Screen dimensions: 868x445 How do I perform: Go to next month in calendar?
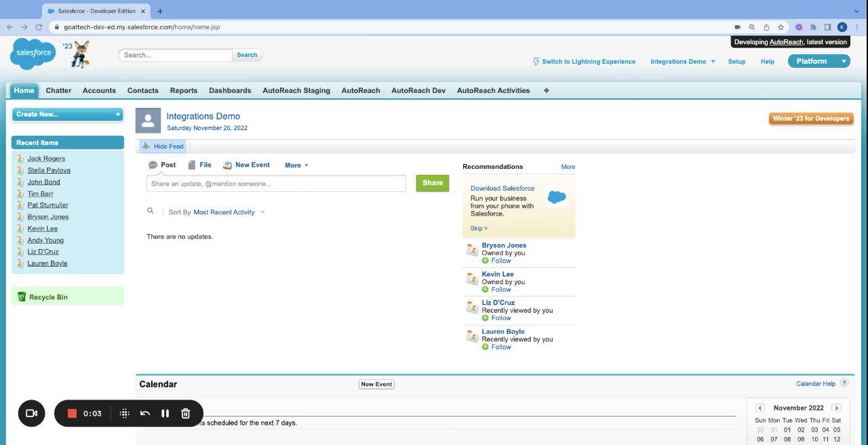point(836,408)
